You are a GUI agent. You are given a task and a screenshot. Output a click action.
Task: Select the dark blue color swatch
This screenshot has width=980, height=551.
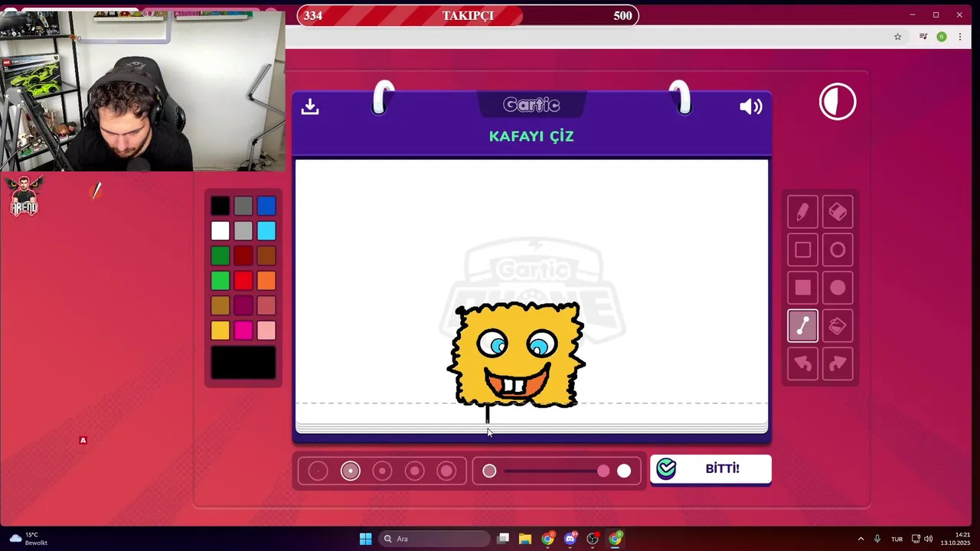coord(266,206)
